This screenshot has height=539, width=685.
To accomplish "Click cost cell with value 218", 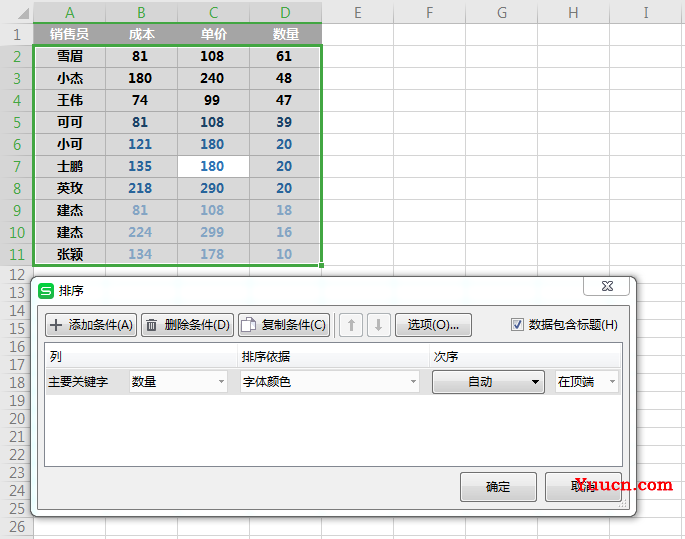I will coord(141,188).
